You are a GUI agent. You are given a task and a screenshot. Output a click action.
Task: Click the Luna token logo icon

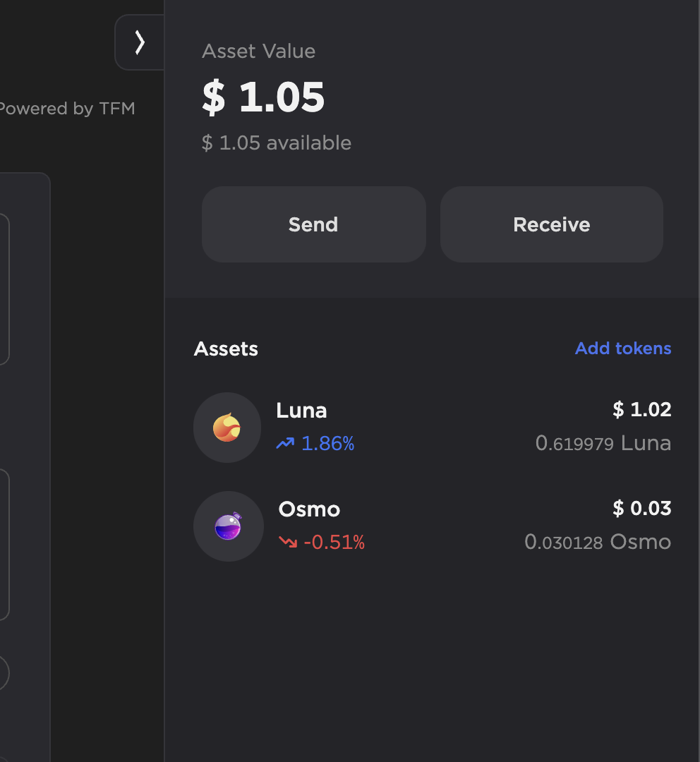pyautogui.click(x=227, y=428)
